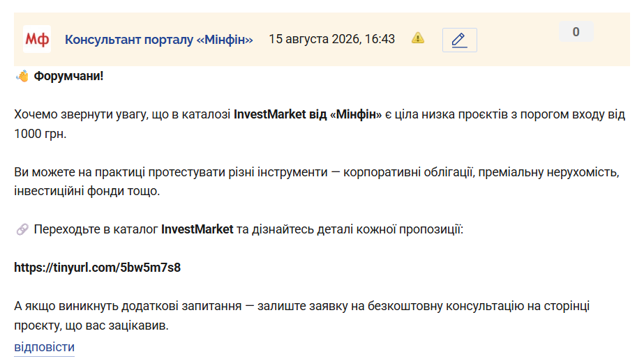Report post via yellow warning triangle
644x361 pixels.
418,38
